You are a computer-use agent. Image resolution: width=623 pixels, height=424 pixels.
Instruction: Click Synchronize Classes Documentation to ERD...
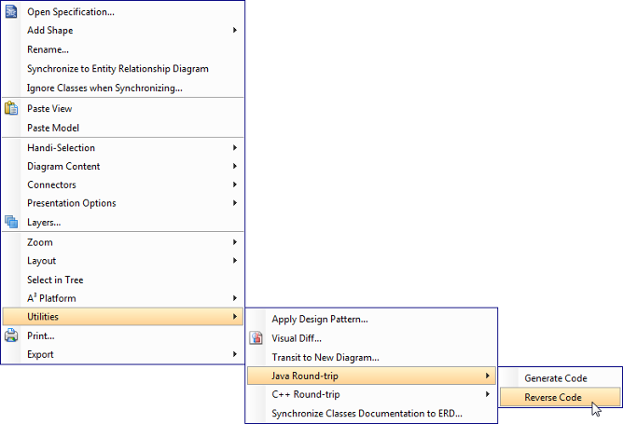click(x=371, y=413)
